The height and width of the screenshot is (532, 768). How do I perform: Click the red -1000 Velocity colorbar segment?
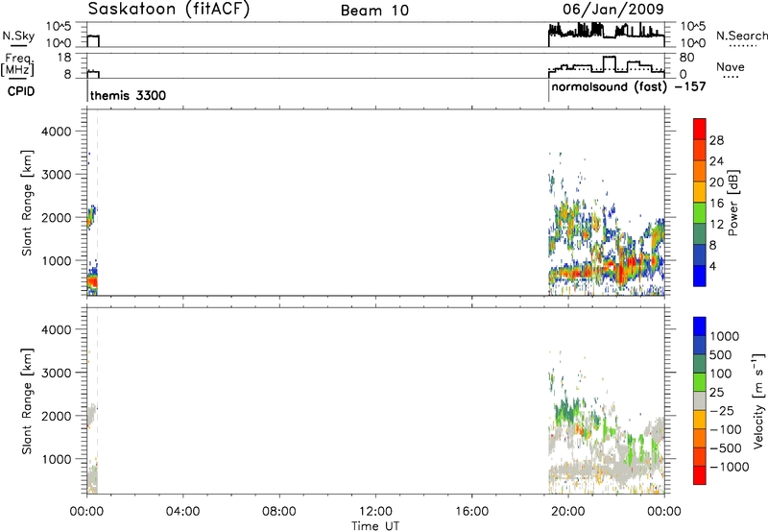click(700, 474)
